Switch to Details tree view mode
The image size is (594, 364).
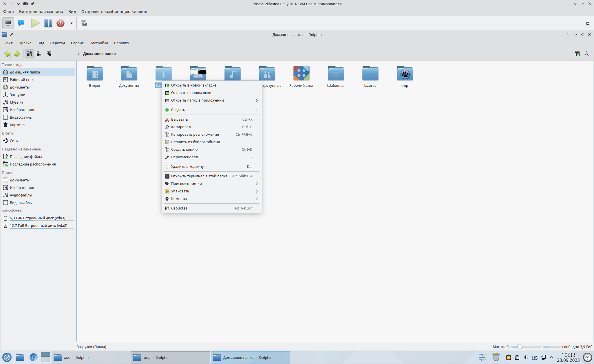[x=49, y=54]
